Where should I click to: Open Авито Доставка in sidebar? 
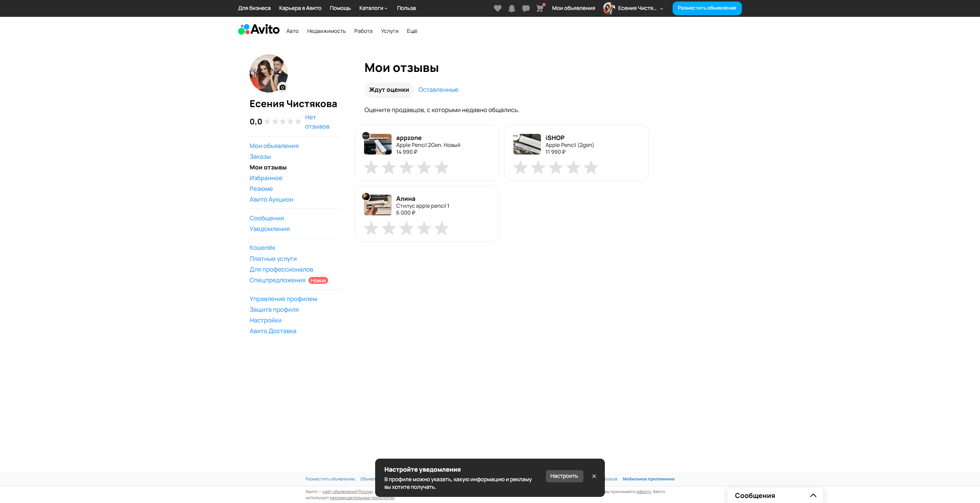(273, 331)
